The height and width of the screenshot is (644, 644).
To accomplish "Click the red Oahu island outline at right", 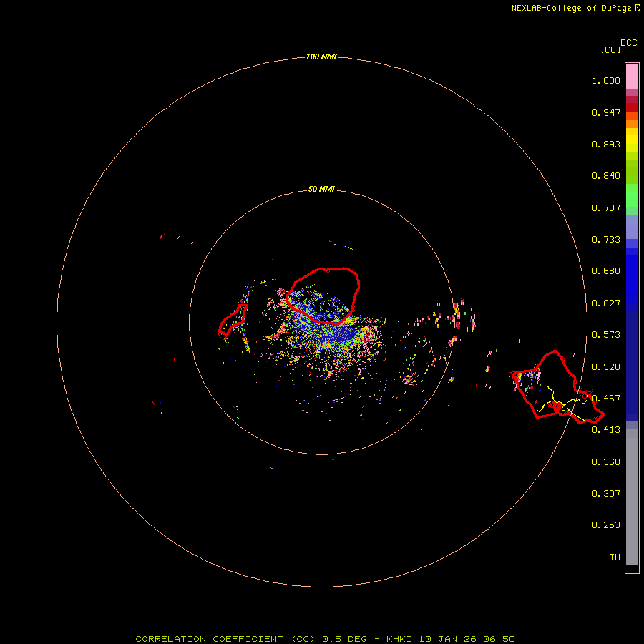I will tap(557, 387).
